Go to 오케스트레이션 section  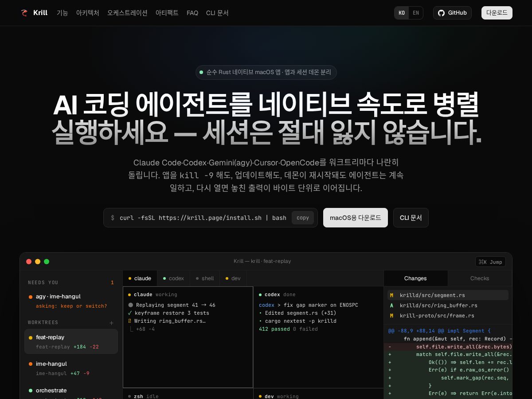(127, 13)
